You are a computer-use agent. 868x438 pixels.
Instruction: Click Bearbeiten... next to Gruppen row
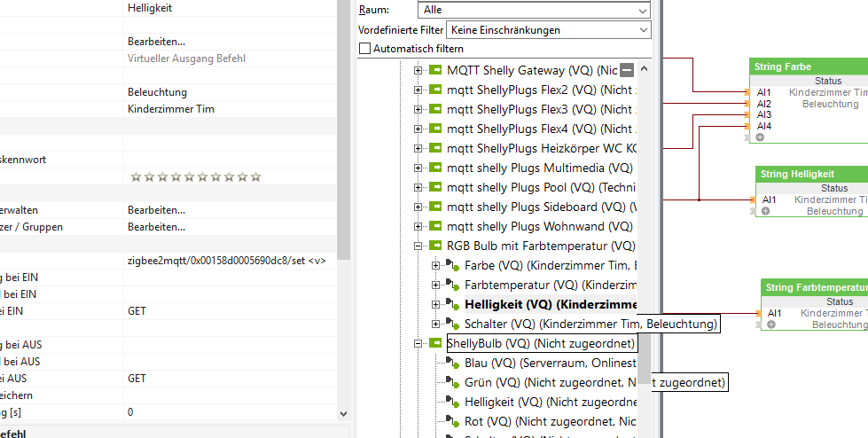pyautogui.click(x=156, y=227)
